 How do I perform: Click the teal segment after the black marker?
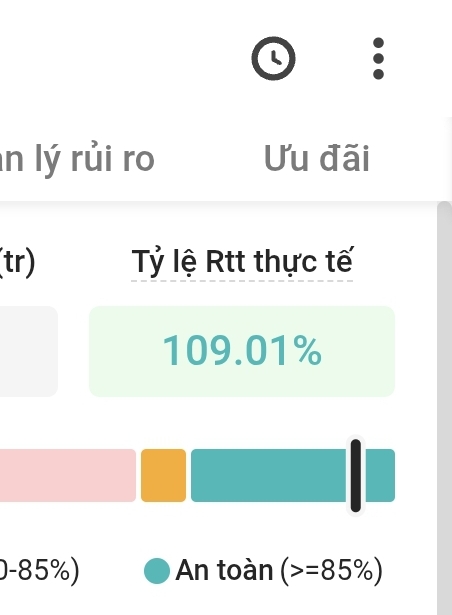coord(380,475)
